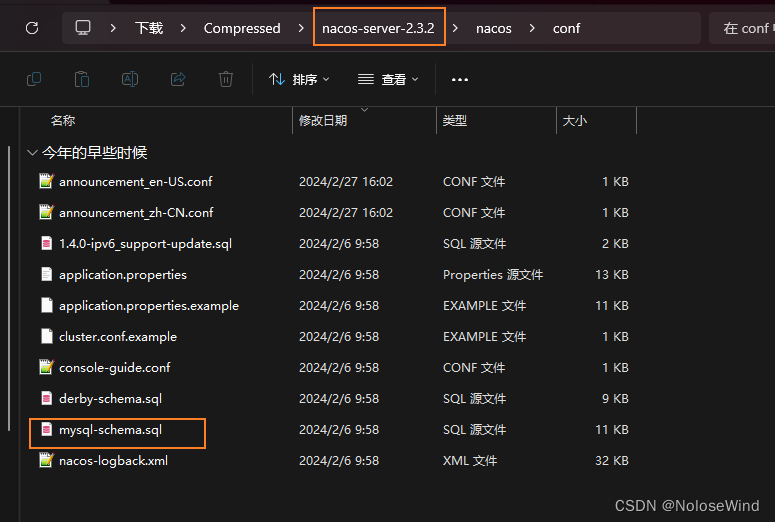Expand chevron after Compressed breadcrumb
775x522 pixels.
point(301,28)
